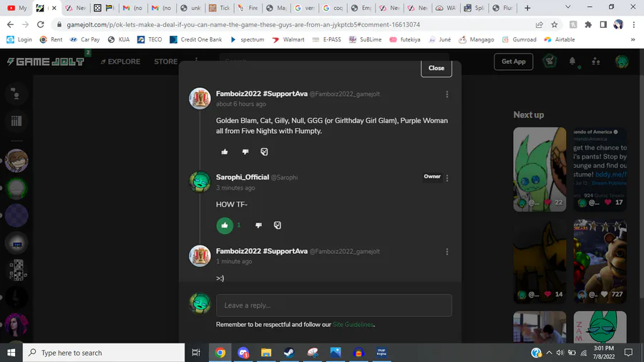Image resolution: width=644 pixels, height=362 pixels.
Task: Open options menu for Famboiz2022's top comment
Action: click(447, 94)
